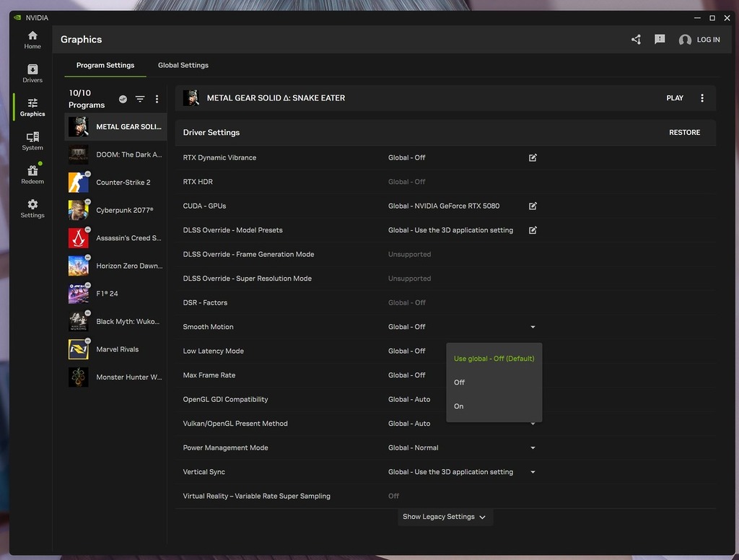Switch to Program Settings tab
Image resolution: width=739 pixels, height=560 pixels.
point(105,66)
